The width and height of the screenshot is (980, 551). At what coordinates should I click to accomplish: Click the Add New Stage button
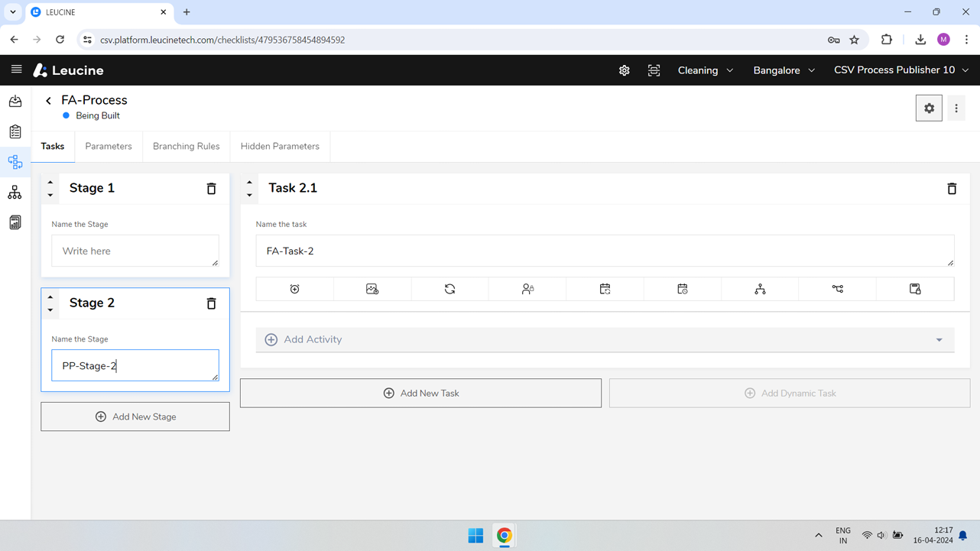pos(135,416)
